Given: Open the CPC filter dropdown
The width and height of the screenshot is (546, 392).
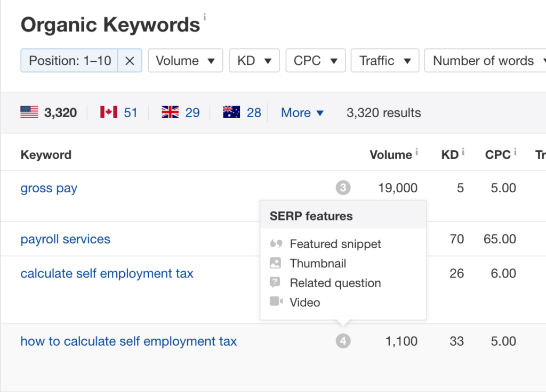Looking at the screenshot, I should pyautogui.click(x=316, y=61).
